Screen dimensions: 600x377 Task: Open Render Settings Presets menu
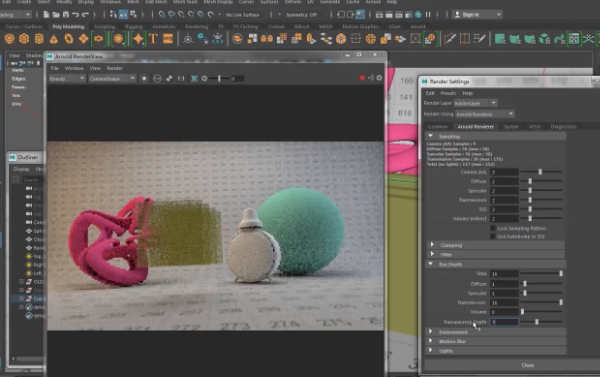tap(448, 93)
